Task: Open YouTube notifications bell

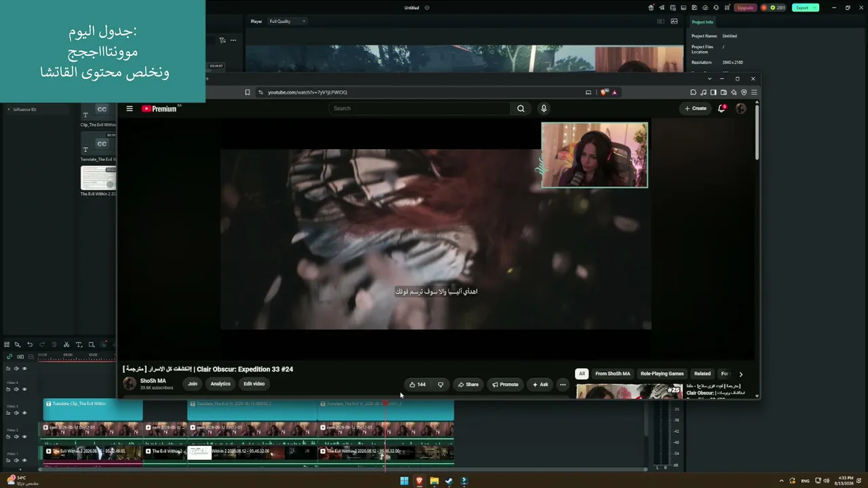Action: [722, 108]
